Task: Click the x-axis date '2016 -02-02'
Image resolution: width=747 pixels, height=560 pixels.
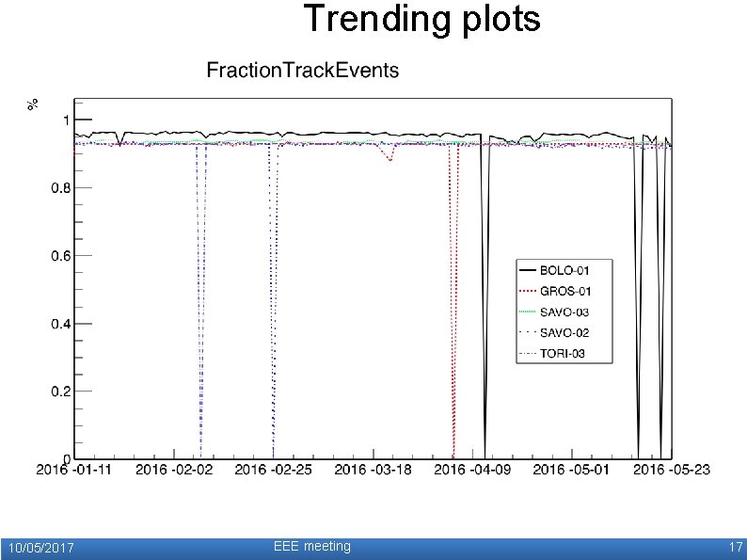Action: 174,470
